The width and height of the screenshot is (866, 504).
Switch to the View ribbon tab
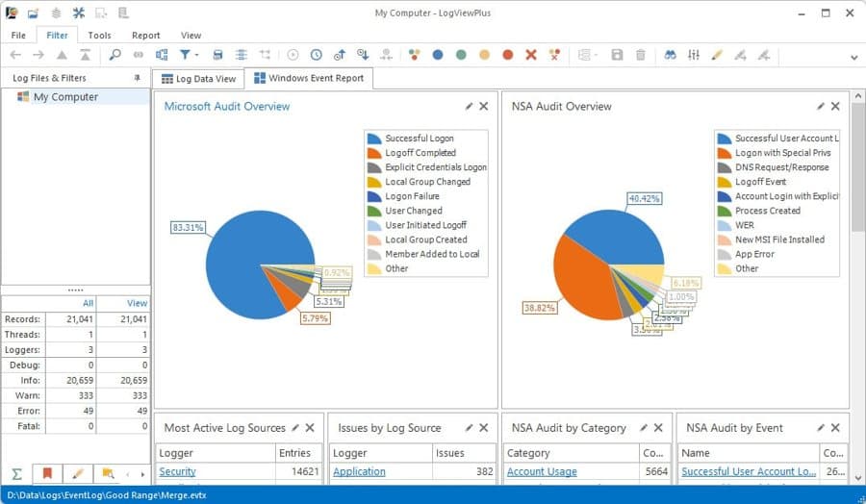[x=191, y=36]
